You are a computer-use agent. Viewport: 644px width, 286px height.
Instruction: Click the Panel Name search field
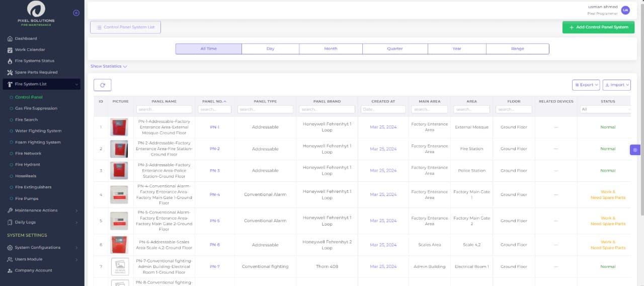pos(164,109)
